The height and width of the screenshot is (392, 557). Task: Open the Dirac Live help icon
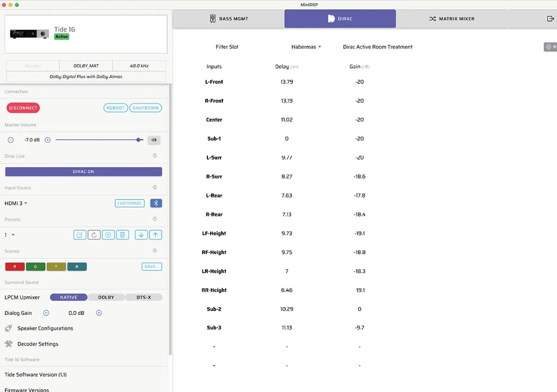155,156
